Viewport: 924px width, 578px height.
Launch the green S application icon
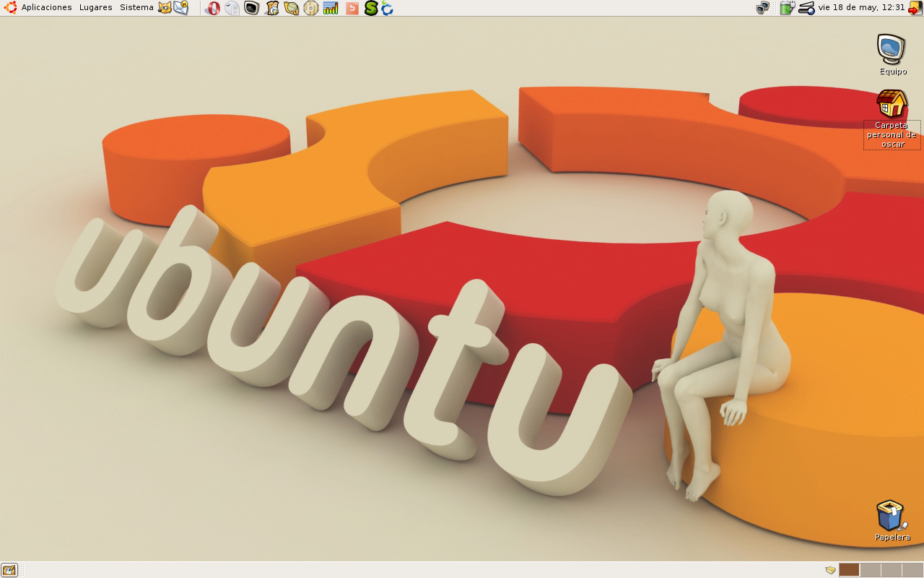click(x=371, y=8)
